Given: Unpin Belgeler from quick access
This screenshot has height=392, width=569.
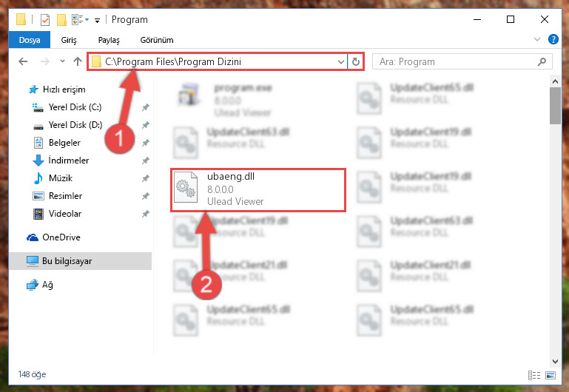Looking at the screenshot, I should point(146,143).
